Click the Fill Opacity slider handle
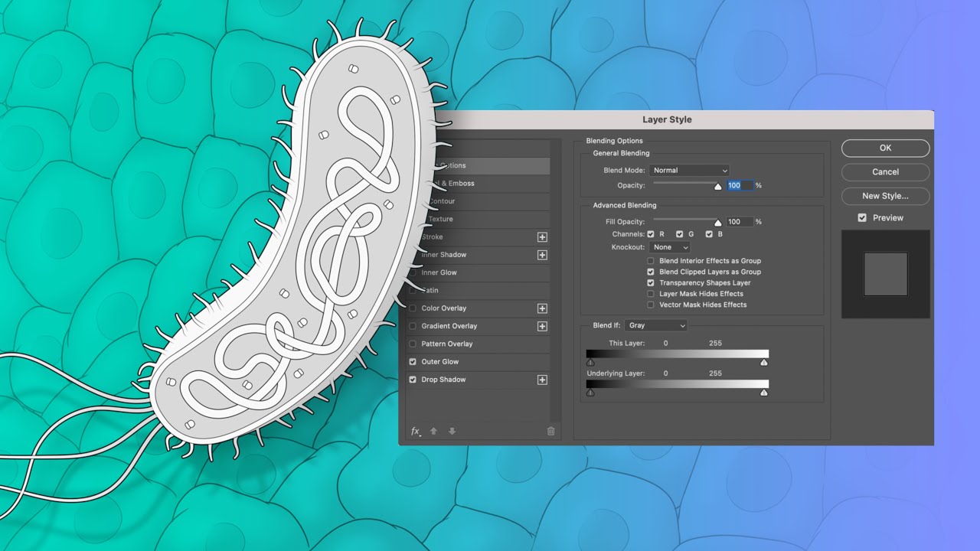The image size is (980, 551). pos(718,223)
